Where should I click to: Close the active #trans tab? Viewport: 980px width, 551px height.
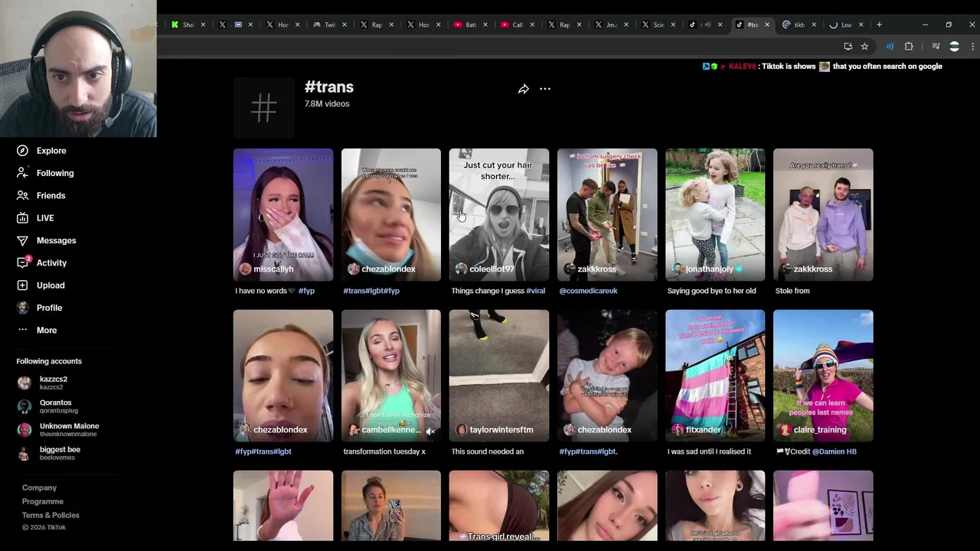(766, 24)
